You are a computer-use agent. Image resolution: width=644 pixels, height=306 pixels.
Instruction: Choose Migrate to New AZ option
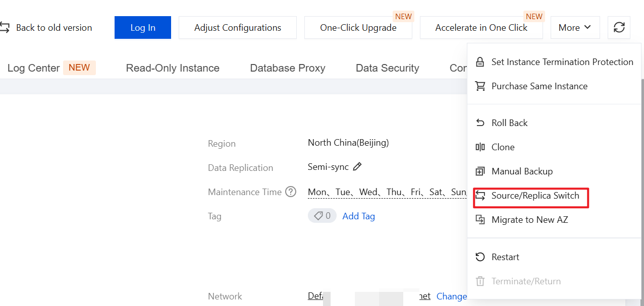coord(529,220)
